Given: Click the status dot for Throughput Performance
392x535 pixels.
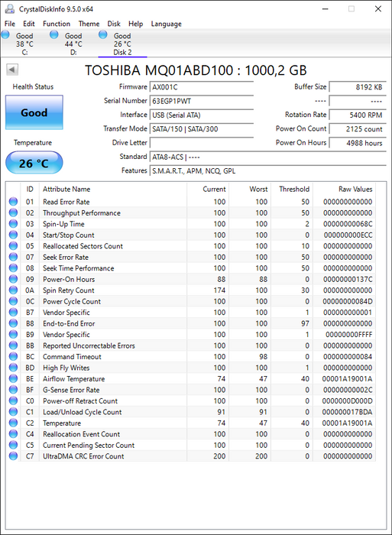Looking at the screenshot, I should [13, 212].
